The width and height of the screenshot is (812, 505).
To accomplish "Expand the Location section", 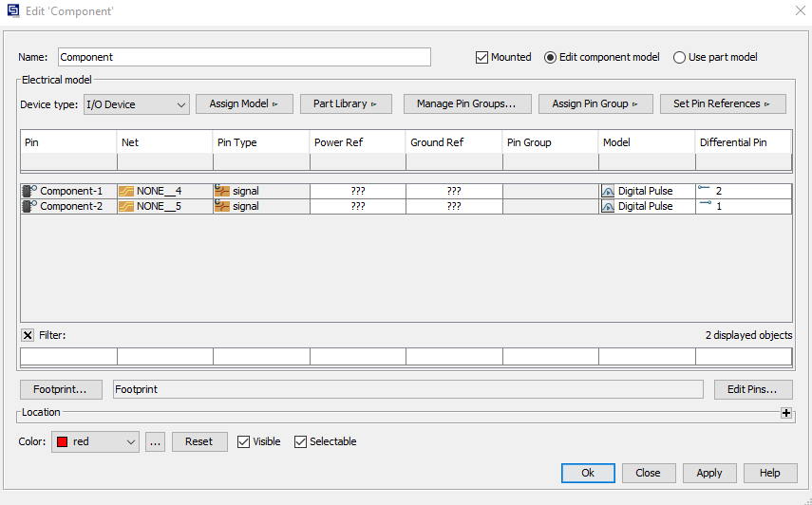I will pos(785,413).
